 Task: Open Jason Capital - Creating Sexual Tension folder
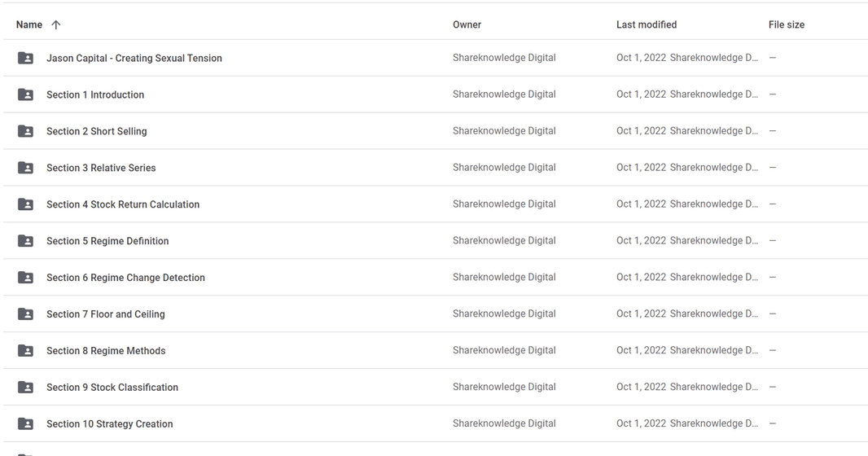(134, 58)
